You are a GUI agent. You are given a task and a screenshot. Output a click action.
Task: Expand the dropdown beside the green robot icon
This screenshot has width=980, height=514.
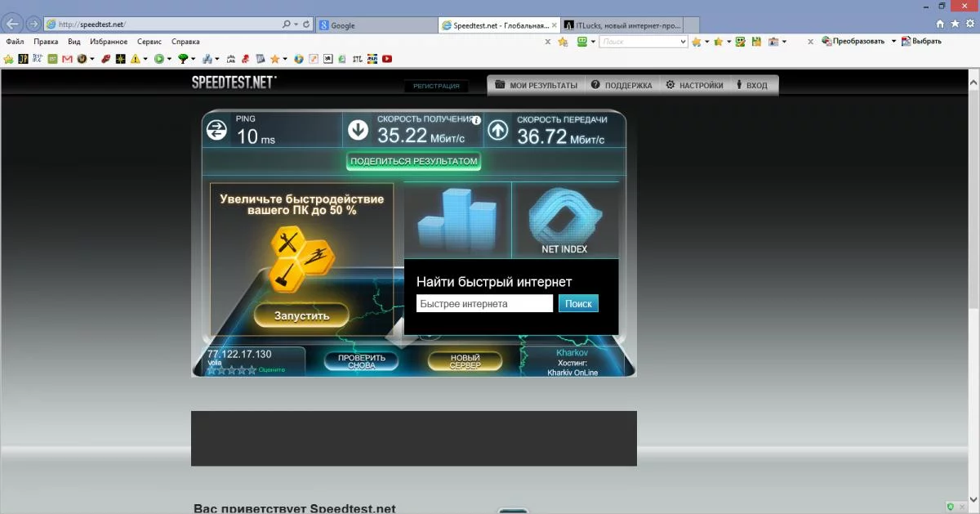click(x=594, y=41)
